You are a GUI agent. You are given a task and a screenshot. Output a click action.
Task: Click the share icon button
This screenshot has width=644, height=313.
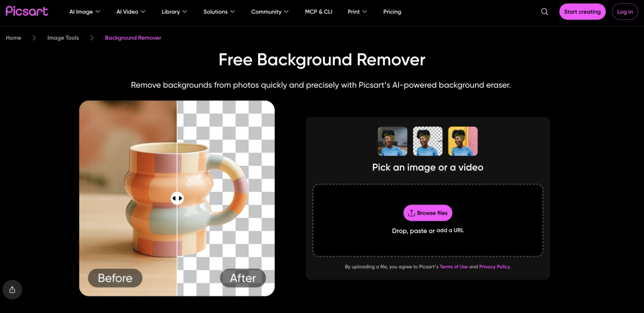click(x=12, y=290)
